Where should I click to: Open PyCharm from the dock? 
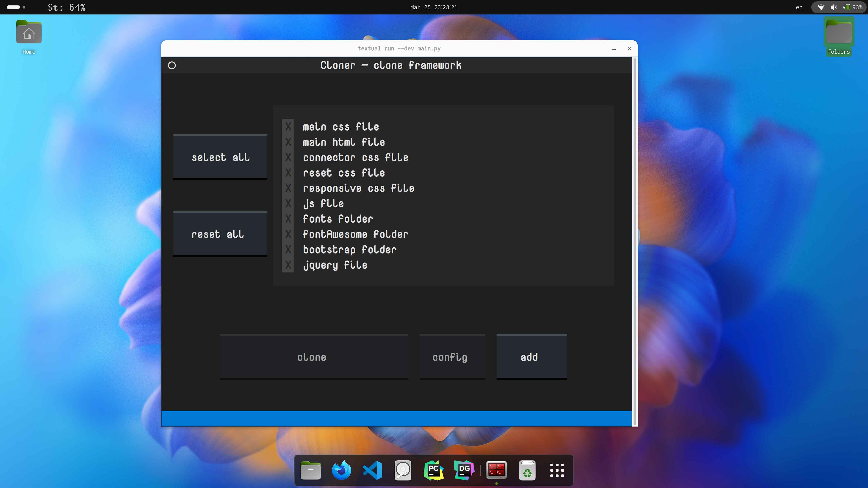433,470
